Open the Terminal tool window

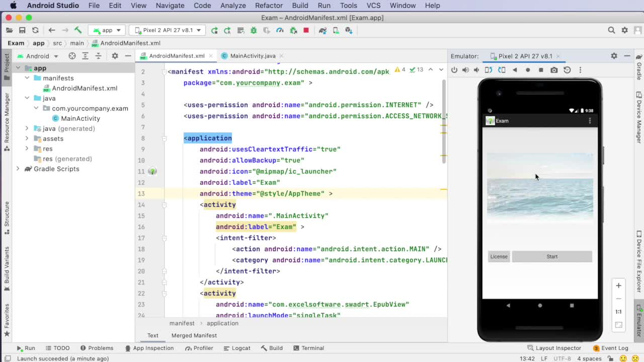coord(308,348)
